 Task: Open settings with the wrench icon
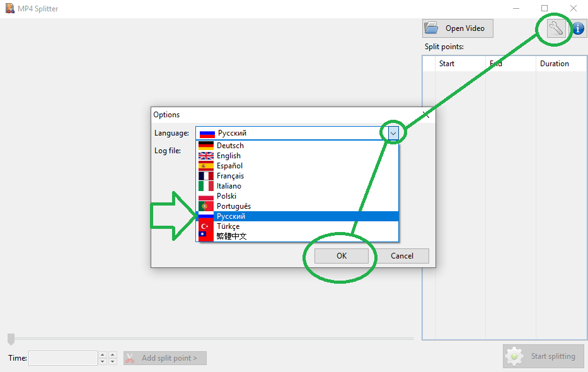(555, 28)
